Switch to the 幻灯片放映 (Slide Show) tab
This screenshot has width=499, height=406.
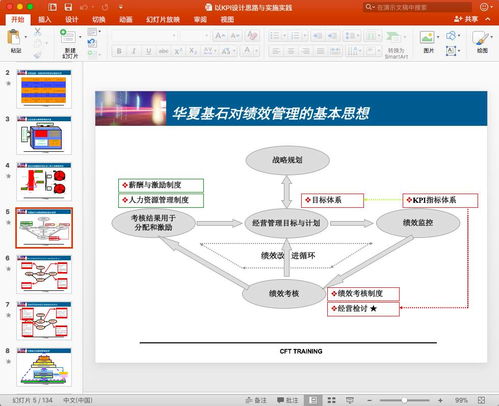coord(163,20)
